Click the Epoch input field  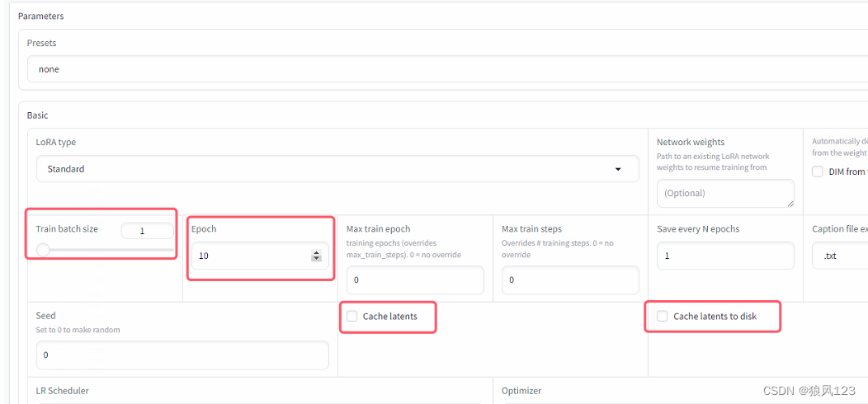point(260,256)
